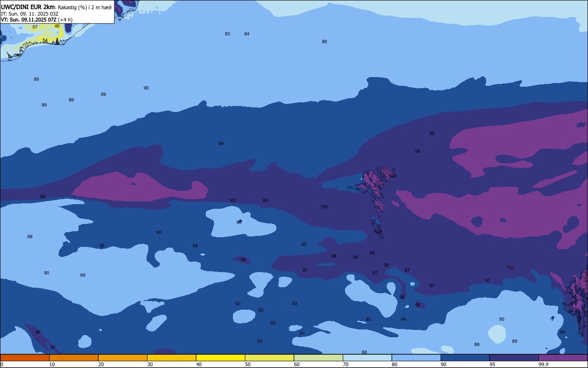Select the 90–95 blue legend swatch
This screenshot has height=368, width=588.
[x=465, y=357]
